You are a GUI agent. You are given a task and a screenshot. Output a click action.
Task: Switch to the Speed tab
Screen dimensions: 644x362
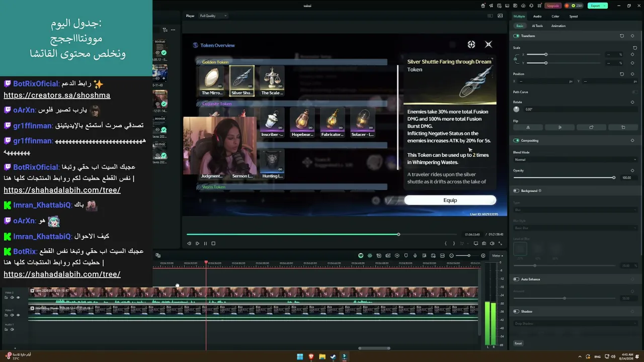point(574,16)
